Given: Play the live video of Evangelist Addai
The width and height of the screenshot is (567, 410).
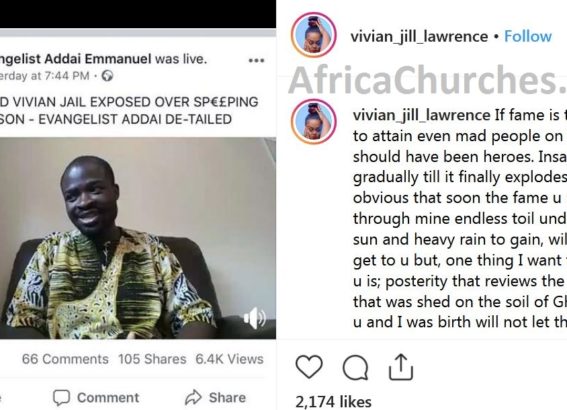Looking at the screenshot, I should click(x=138, y=238).
